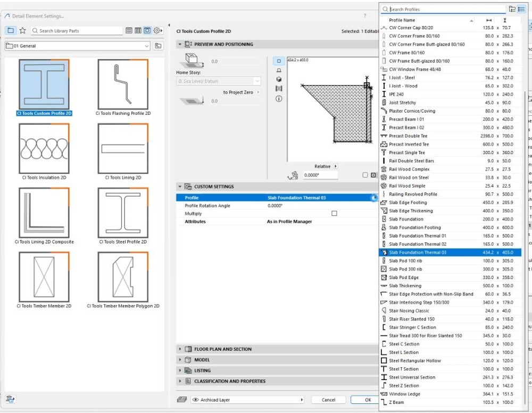The image size is (532, 413).
Task: Show the info preview icon
Action: point(279,99)
